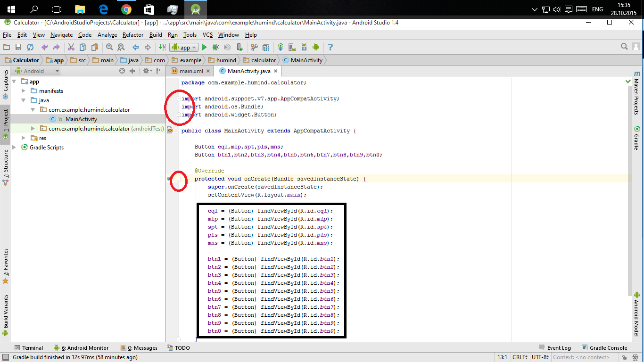Open the Refactor menu
The height and width of the screenshot is (362, 644).
click(133, 35)
